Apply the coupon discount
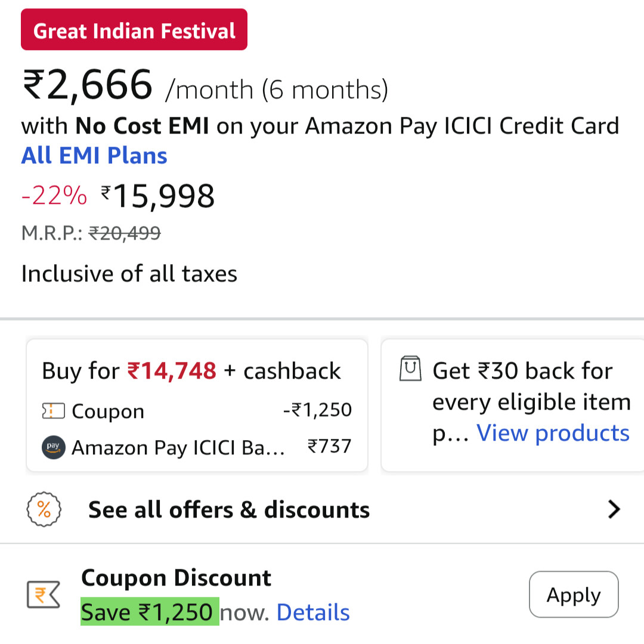The image size is (644, 644). pyautogui.click(x=573, y=595)
